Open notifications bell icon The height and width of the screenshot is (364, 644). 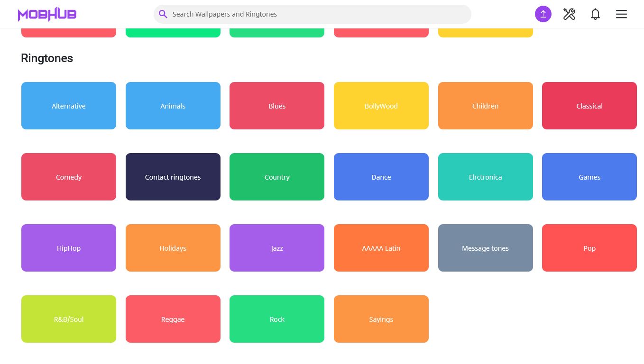point(595,14)
